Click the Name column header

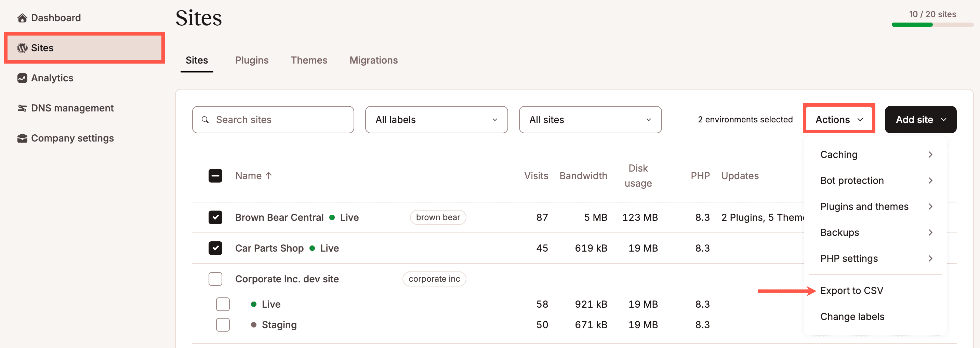click(248, 176)
